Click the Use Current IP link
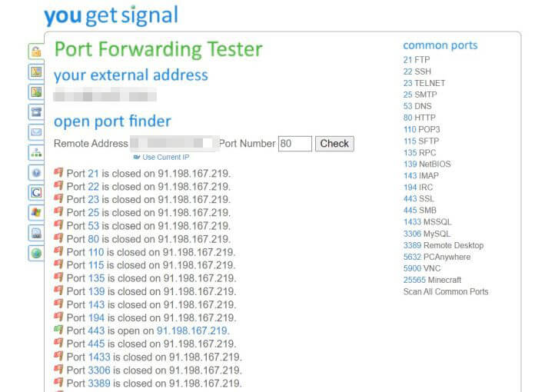 tap(161, 158)
